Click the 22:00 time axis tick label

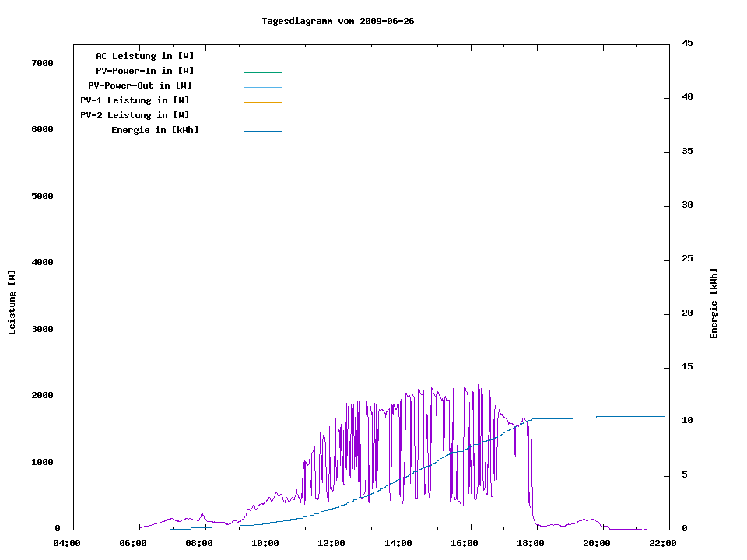(x=663, y=544)
